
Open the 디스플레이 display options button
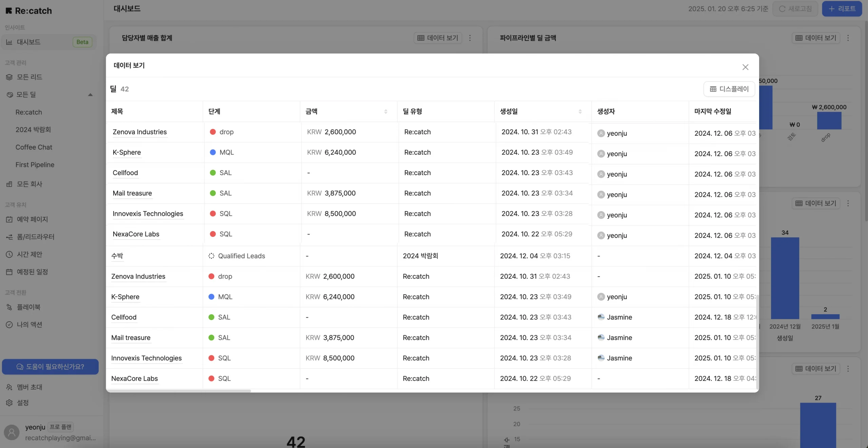click(729, 89)
